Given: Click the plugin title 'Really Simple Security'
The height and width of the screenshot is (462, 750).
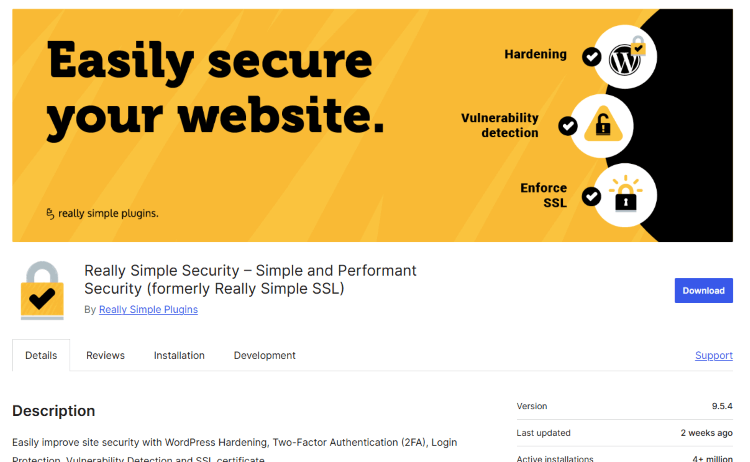Looking at the screenshot, I should tap(250, 280).
